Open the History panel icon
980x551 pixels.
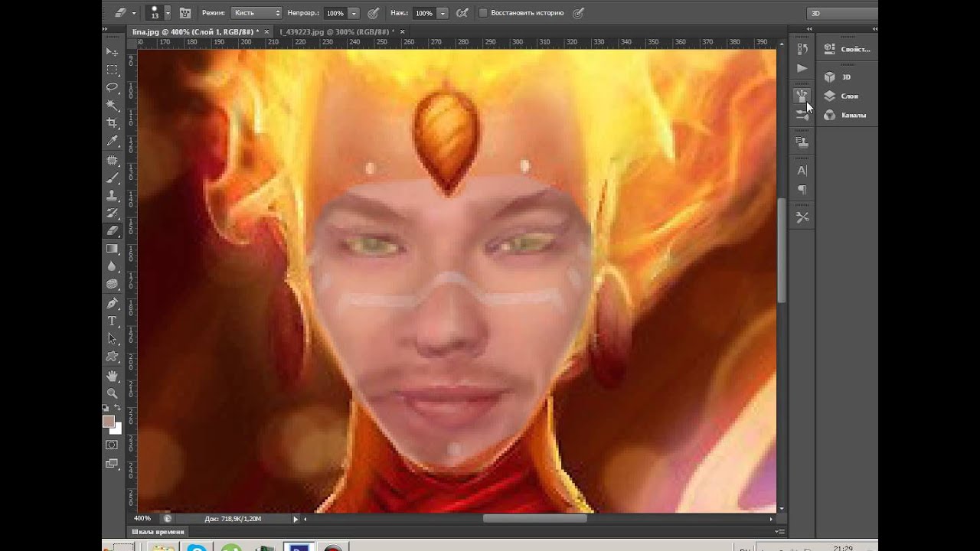click(x=802, y=49)
